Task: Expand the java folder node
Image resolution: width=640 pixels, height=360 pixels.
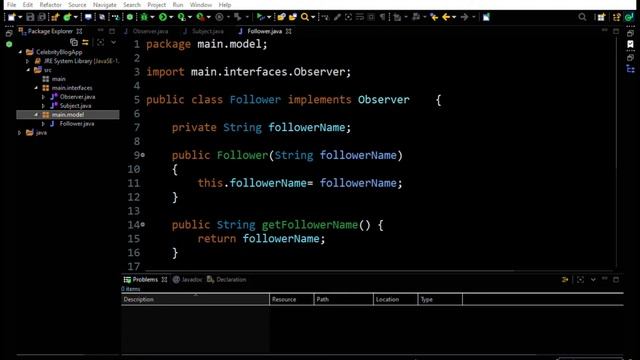Action: pos(19,133)
